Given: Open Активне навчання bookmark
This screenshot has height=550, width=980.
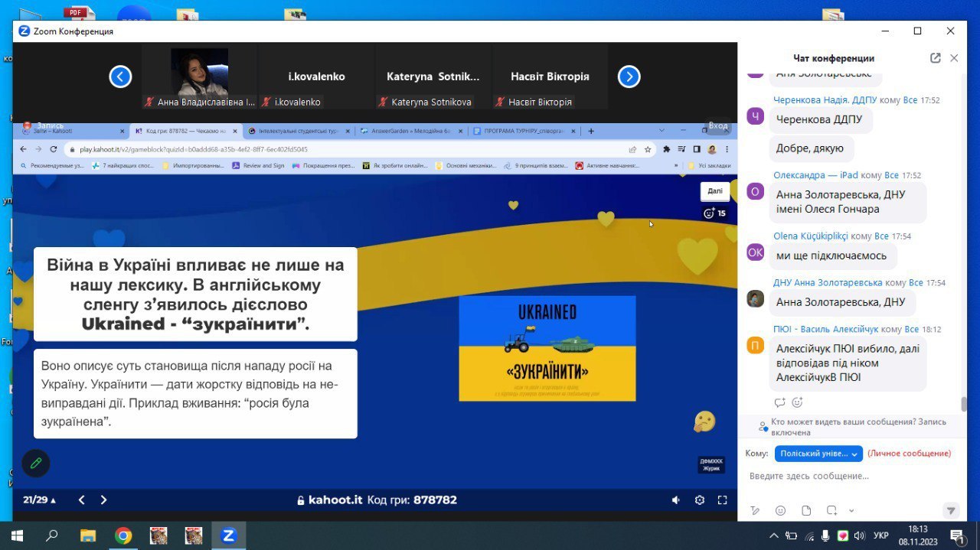Looking at the screenshot, I should click(608, 165).
